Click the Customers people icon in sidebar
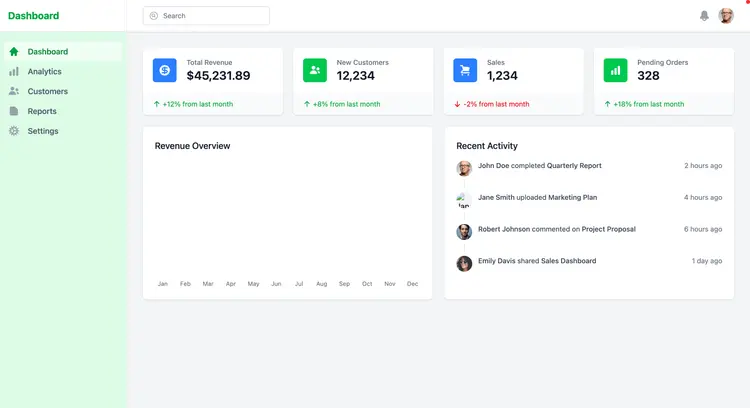This screenshot has width=750, height=408. click(x=14, y=91)
